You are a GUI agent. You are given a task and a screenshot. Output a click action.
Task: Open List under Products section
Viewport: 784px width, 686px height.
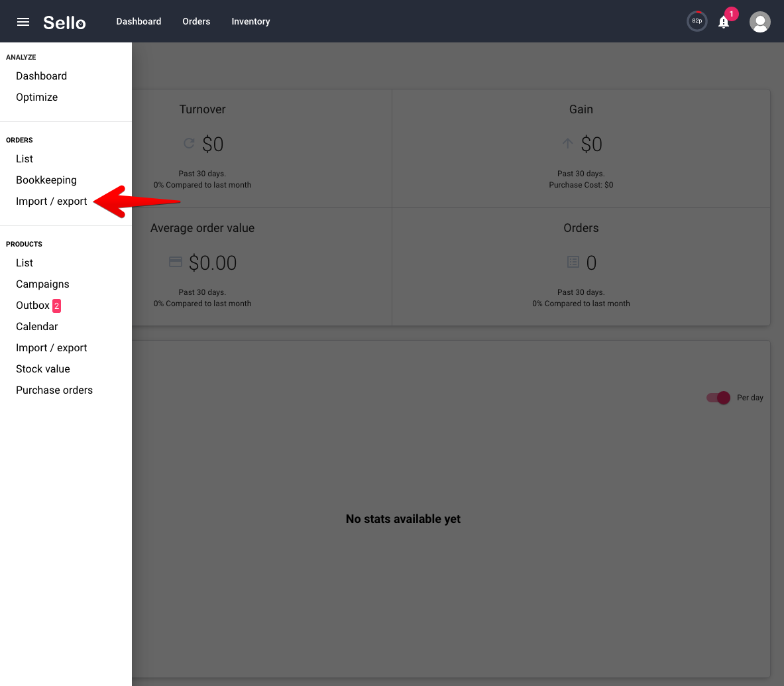coord(25,263)
